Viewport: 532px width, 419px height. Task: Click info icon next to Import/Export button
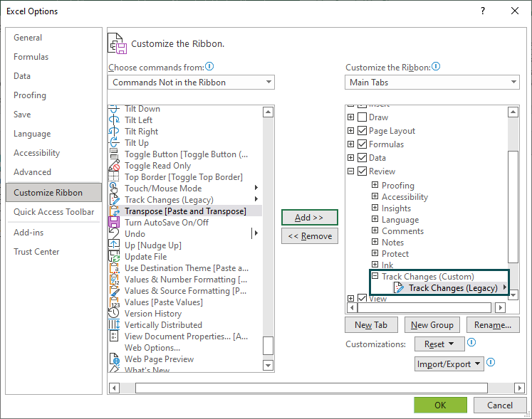[491, 362]
